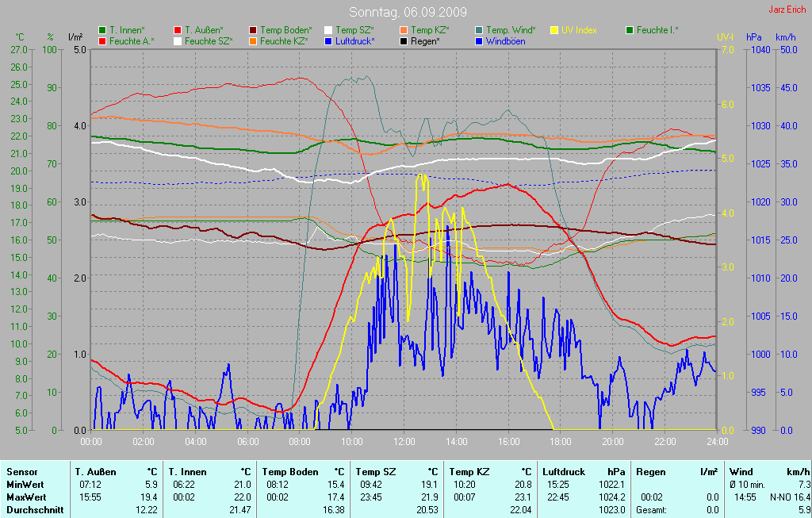Click the Temp Boden average value 16.38
The width and height of the screenshot is (812, 518).
pyautogui.click(x=333, y=510)
